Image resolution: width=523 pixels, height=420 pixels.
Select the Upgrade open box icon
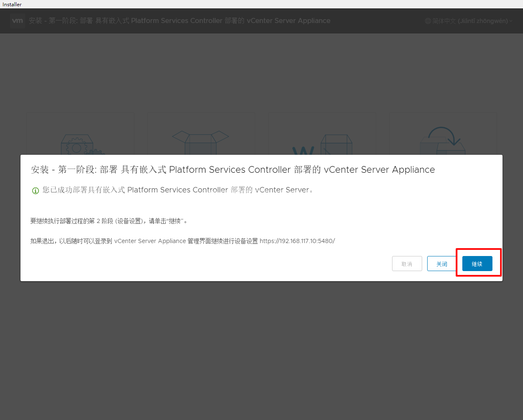click(200, 142)
